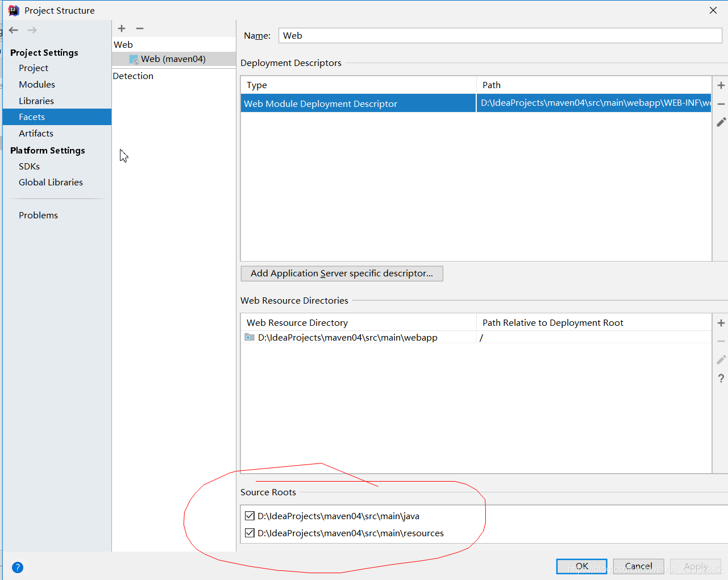Screen dimensions: 728x580
Task: Close the Project Structure dialog
Action: pos(713,10)
